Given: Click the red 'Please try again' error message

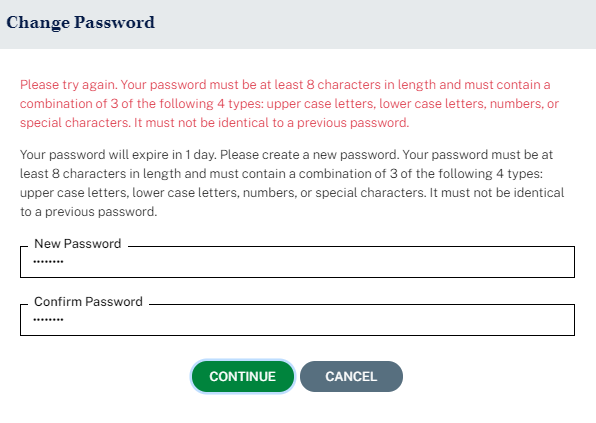Looking at the screenshot, I should click(290, 103).
